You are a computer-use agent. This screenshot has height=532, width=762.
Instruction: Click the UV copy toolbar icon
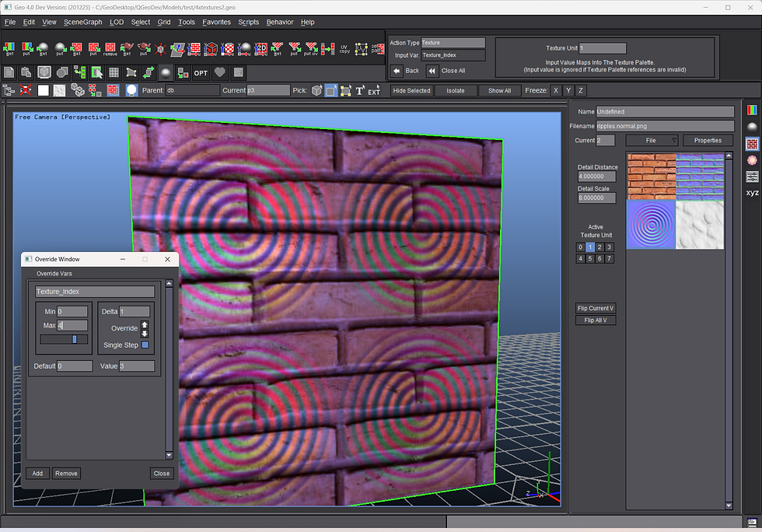344,49
